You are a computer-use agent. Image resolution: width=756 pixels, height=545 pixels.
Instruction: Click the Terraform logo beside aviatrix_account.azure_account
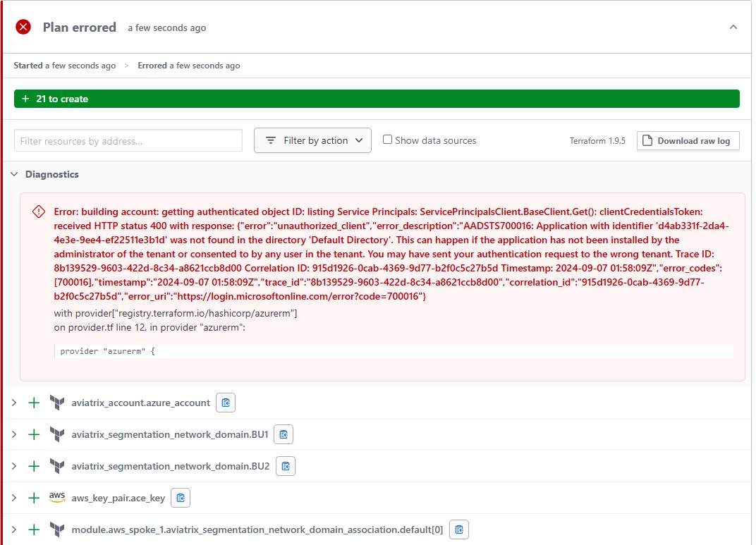click(x=57, y=403)
